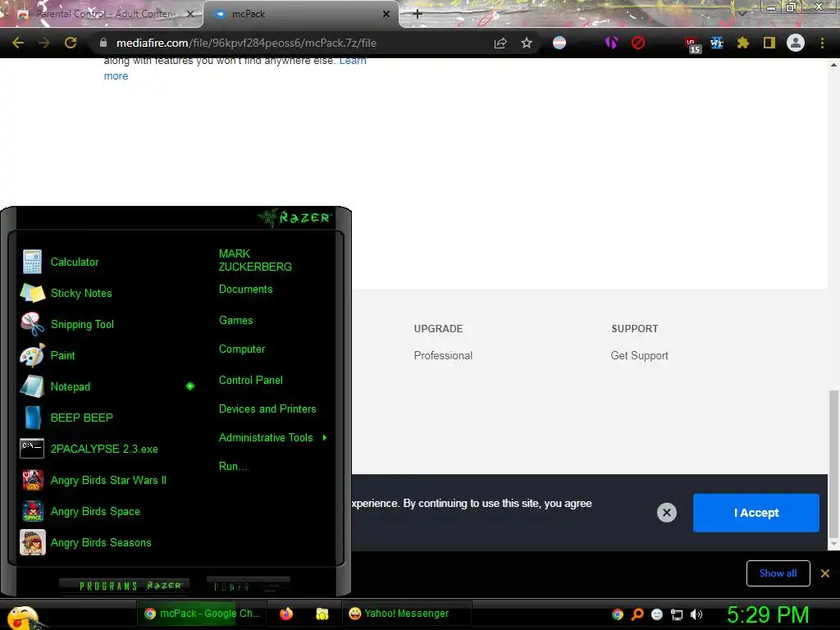Click the start button smiley orb

22,618
